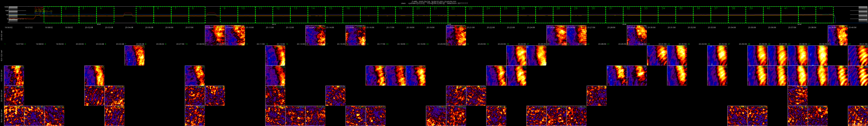Click interval box 40 on the light curve
Viewport: 868px width, 126px height.
[772, 15]
